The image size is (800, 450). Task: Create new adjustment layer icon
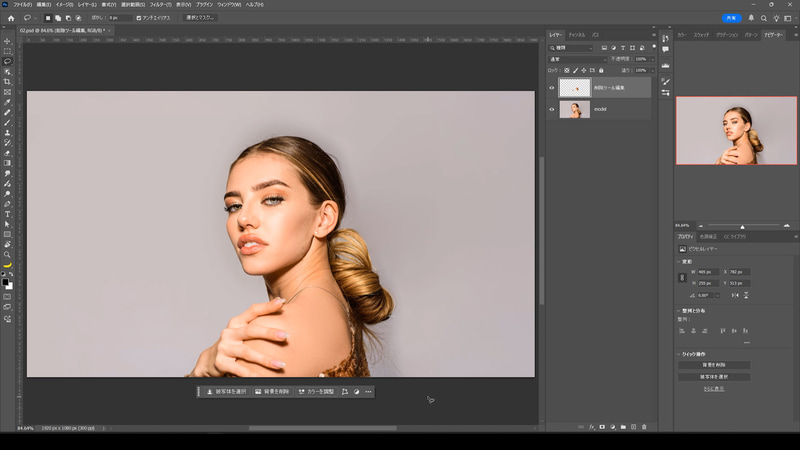(613, 427)
